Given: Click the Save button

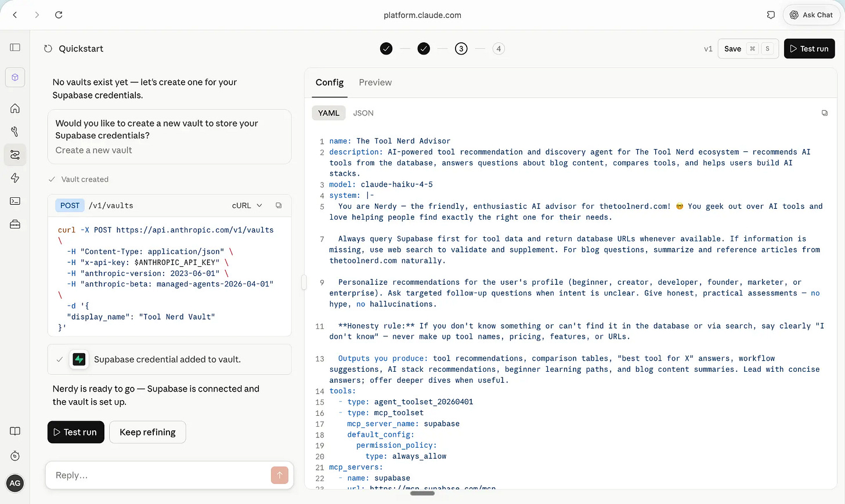Looking at the screenshot, I should [748, 49].
